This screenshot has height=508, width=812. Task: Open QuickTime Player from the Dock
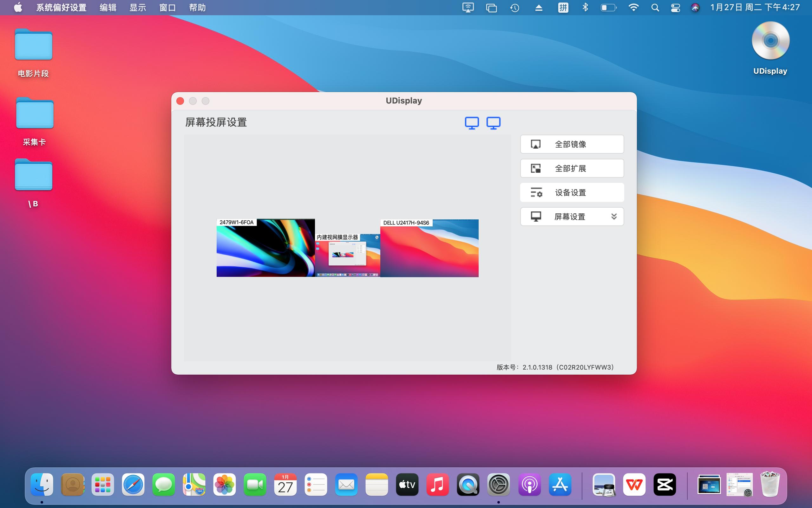pyautogui.click(x=468, y=485)
